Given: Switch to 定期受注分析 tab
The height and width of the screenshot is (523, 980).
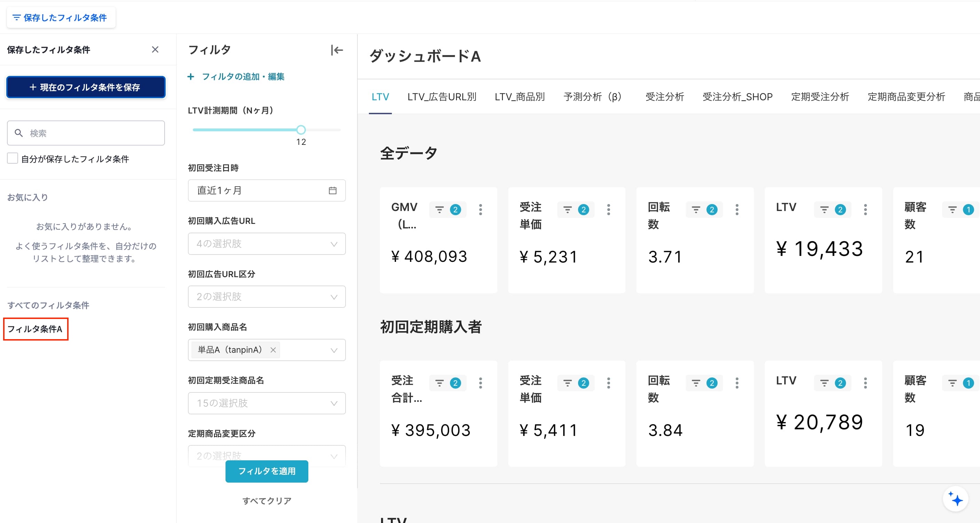Looking at the screenshot, I should (x=820, y=97).
